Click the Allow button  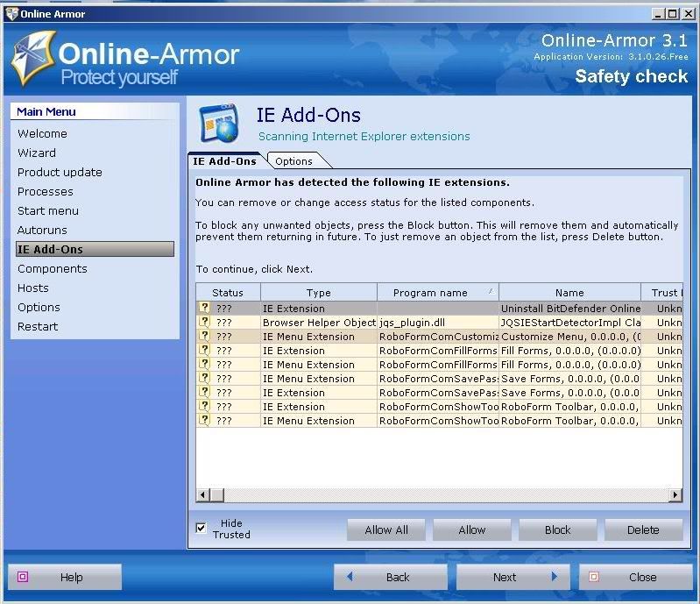(472, 529)
